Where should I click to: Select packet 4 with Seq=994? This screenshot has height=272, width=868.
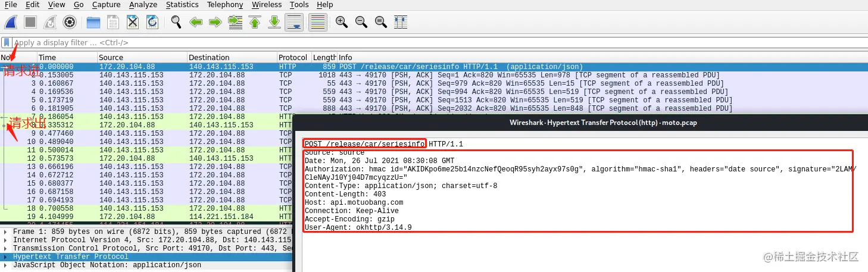tap(433, 92)
